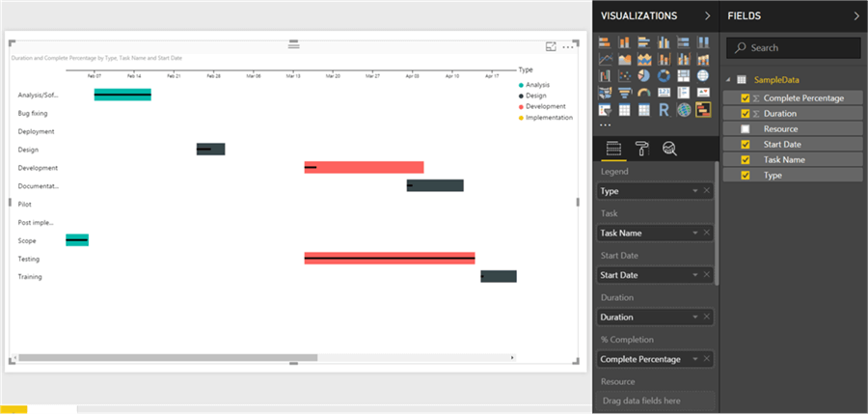Open the import custom visual ellipsis

tap(605, 124)
